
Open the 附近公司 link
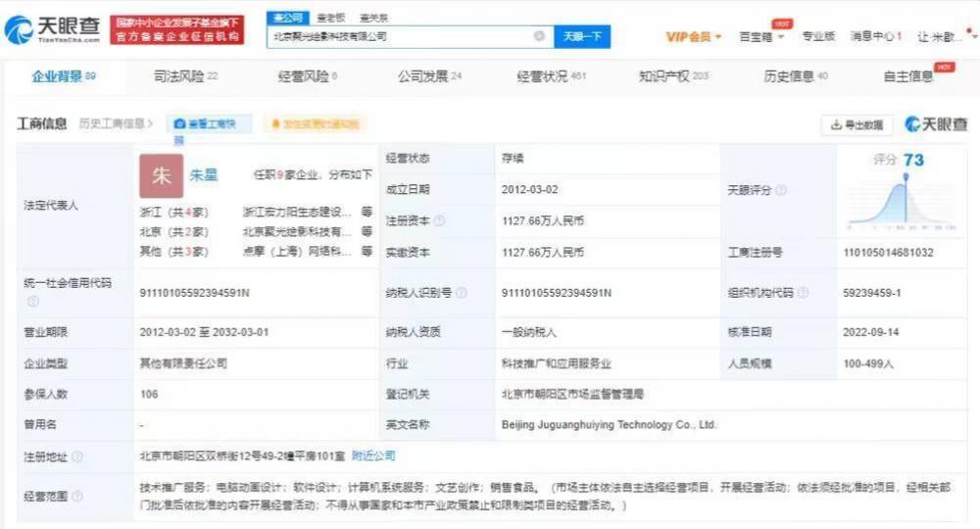(x=373, y=457)
